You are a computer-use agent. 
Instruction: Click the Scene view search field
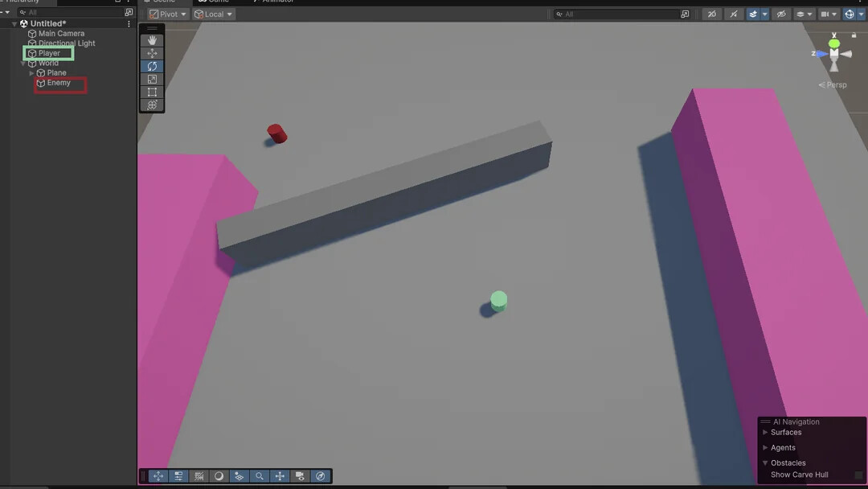[x=616, y=14]
